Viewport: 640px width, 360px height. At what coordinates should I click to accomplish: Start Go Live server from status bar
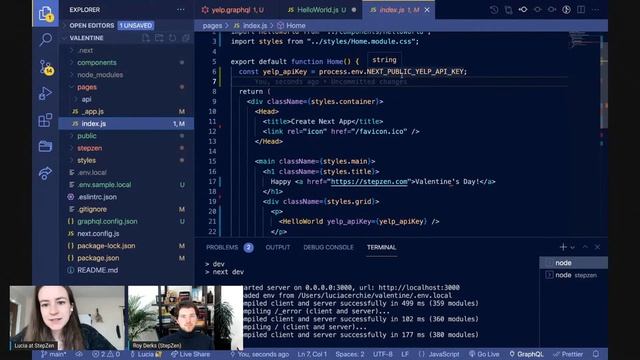tap(484, 354)
